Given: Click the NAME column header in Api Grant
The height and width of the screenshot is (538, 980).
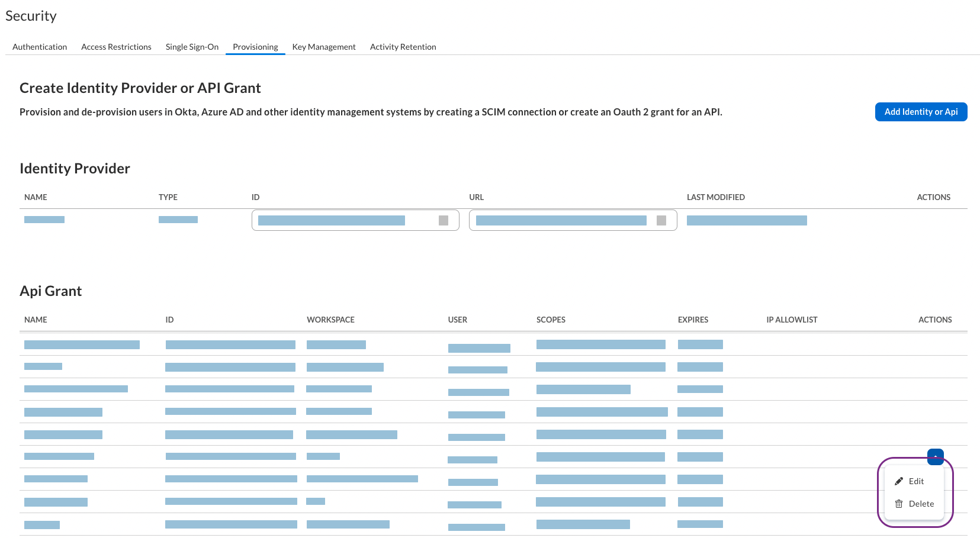Looking at the screenshot, I should [35, 320].
